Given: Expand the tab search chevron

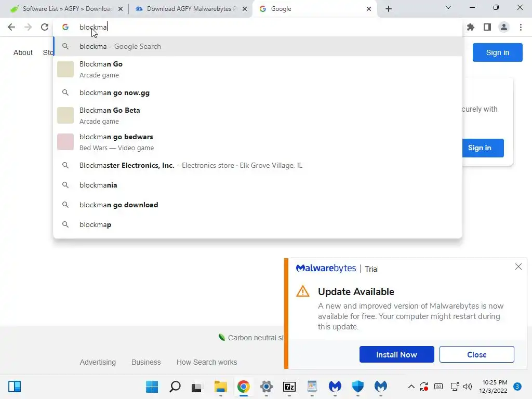Looking at the screenshot, I should pos(448,7).
